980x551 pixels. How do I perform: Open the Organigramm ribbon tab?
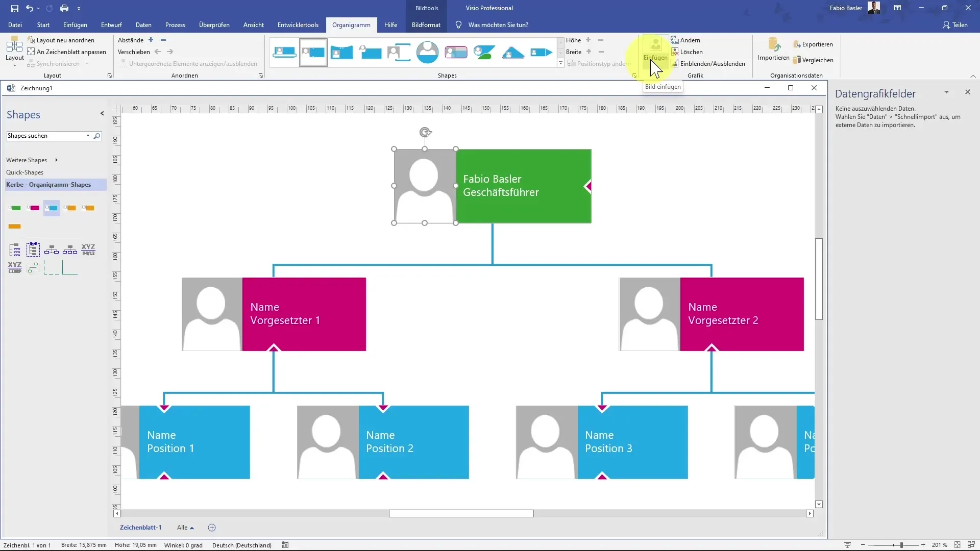point(351,25)
